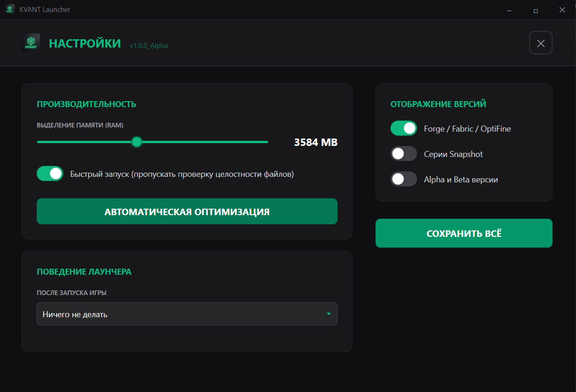Click the Серии Snapshot label text
Image resolution: width=576 pixels, height=392 pixels.
[453, 154]
